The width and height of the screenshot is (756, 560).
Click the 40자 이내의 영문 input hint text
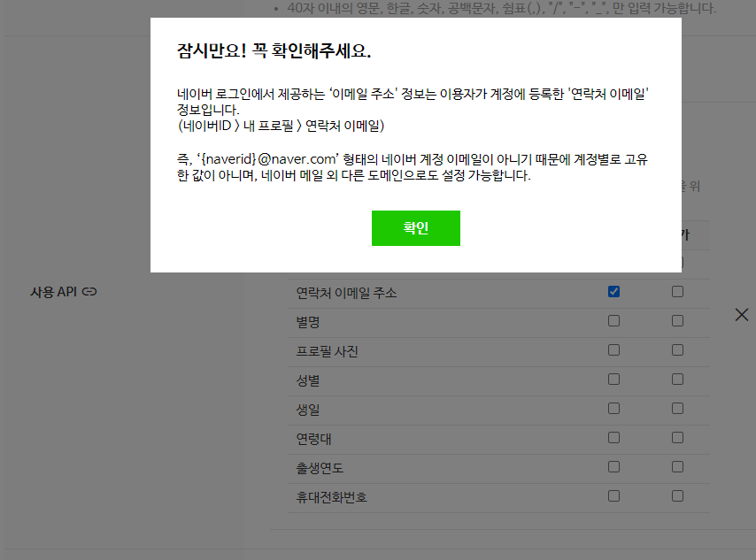[501, 8]
